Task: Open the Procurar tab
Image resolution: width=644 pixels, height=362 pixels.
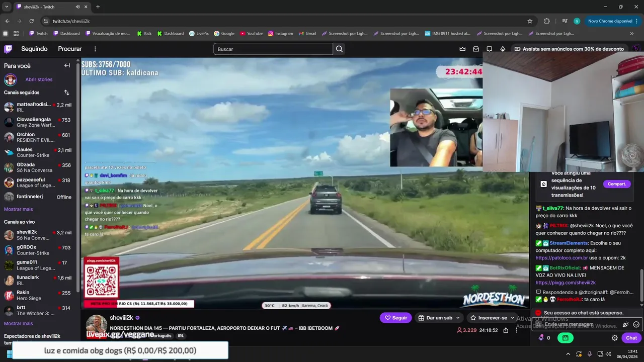Action: (x=70, y=49)
